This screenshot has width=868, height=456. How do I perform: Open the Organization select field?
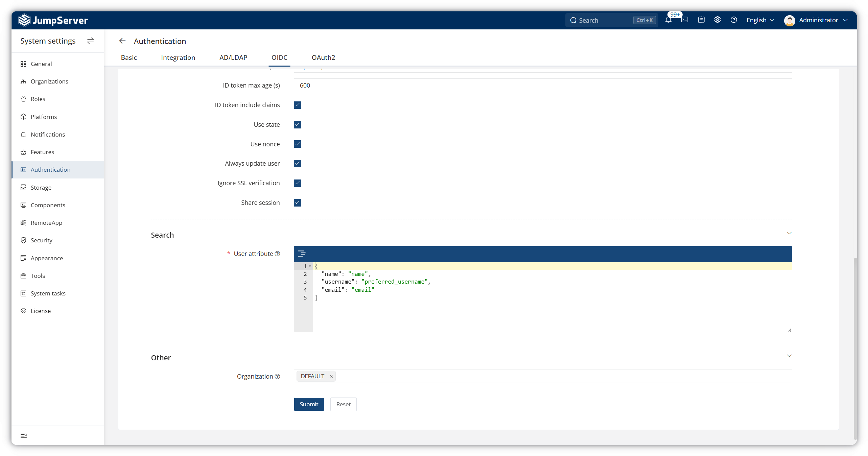pyautogui.click(x=543, y=376)
